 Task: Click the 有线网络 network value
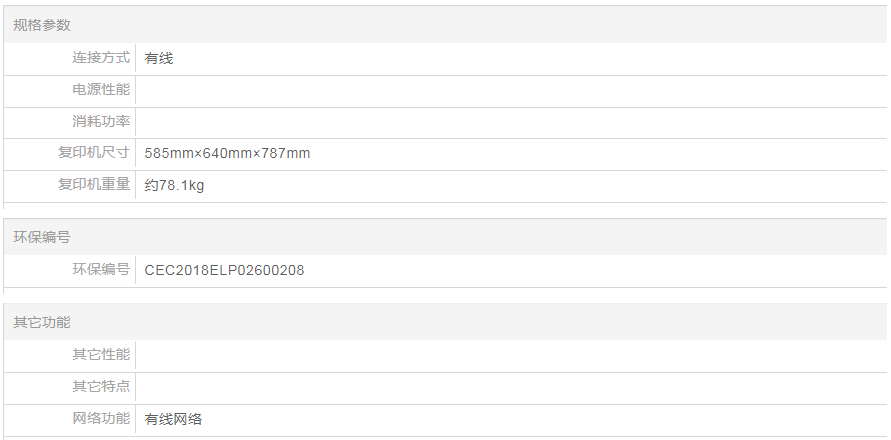[173, 419]
